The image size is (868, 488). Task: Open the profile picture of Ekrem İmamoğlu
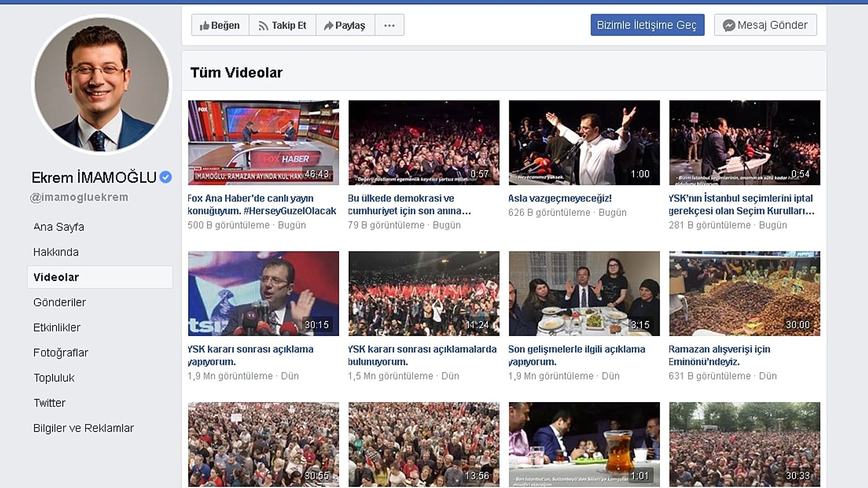pos(102,85)
